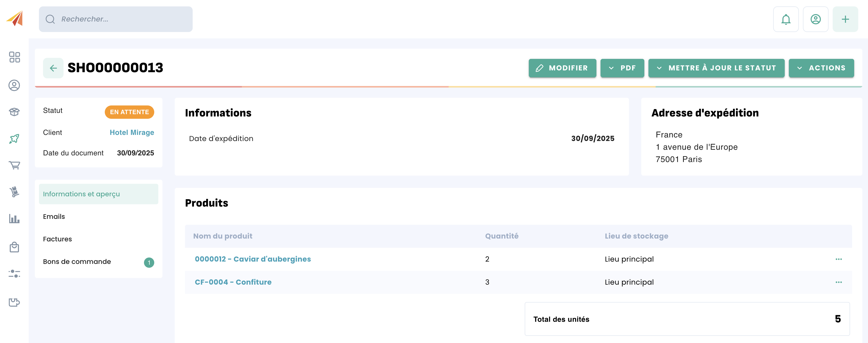Open the products box icon in sidebar
The image size is (868, 343).
coord(14,112)
